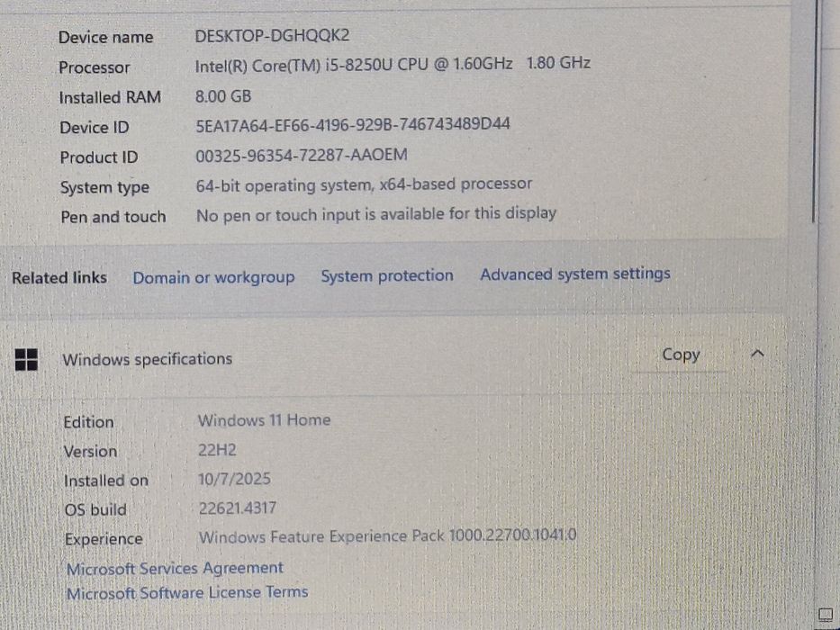Open Advanced system settings
840x630 pixels.
[574, 274]
